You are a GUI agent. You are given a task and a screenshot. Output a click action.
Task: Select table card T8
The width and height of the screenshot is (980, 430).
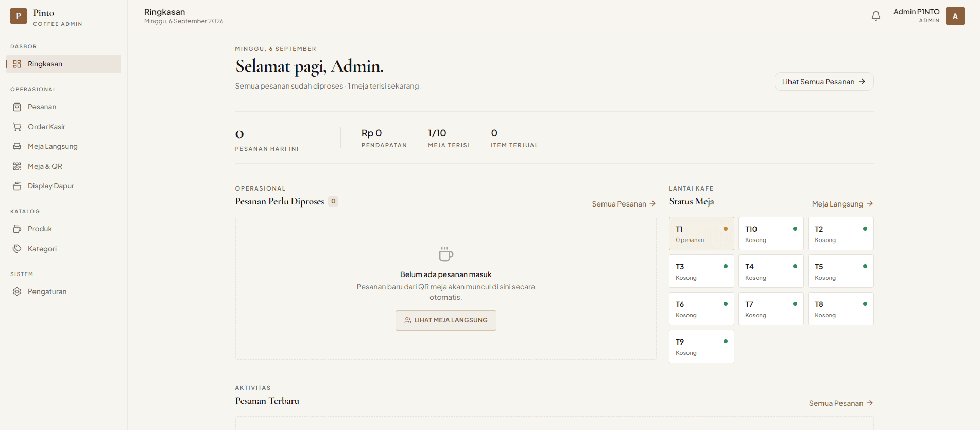pyautogui.click(x=841, y=309)
